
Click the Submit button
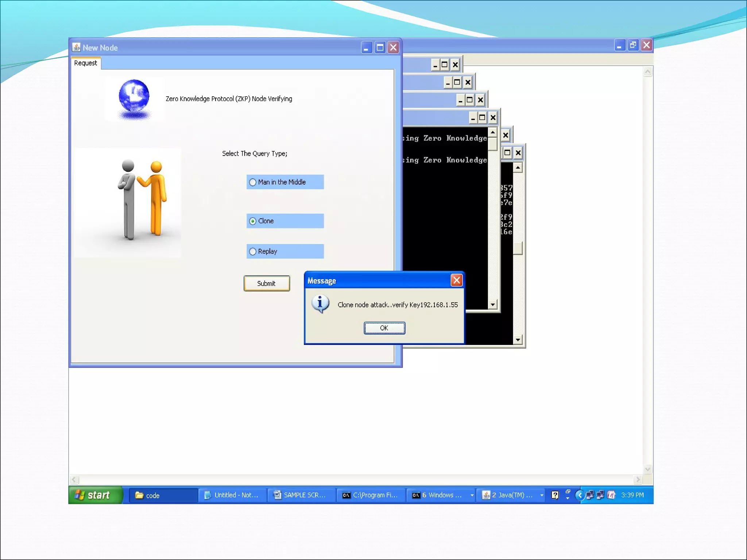[267, 283]
